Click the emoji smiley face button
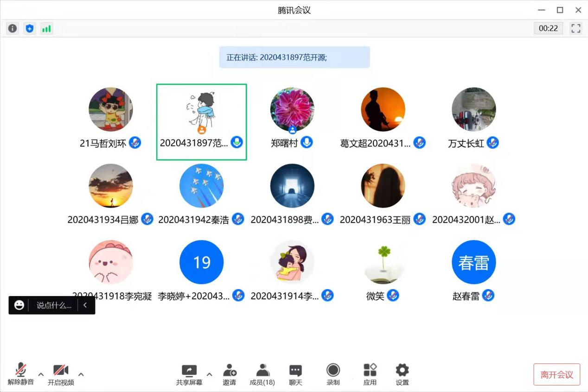Viewport: 588px width, 392px height. pyautogui.click(x=19, y=305)
